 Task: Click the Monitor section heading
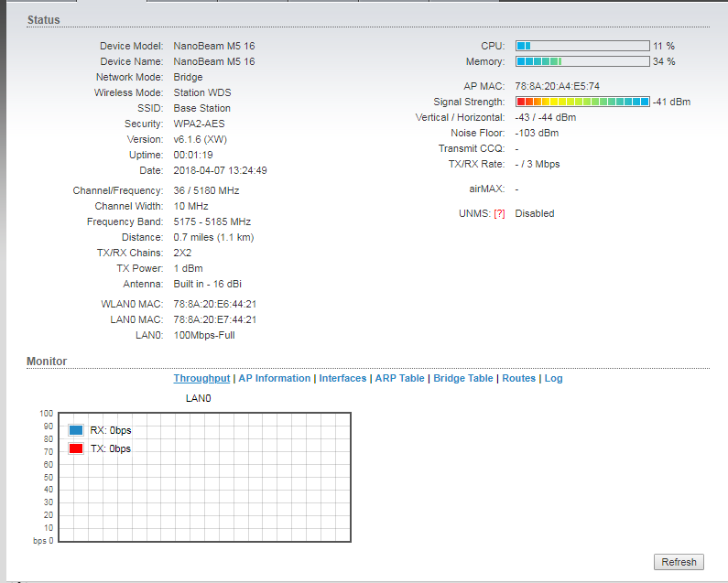pos(47,362)
